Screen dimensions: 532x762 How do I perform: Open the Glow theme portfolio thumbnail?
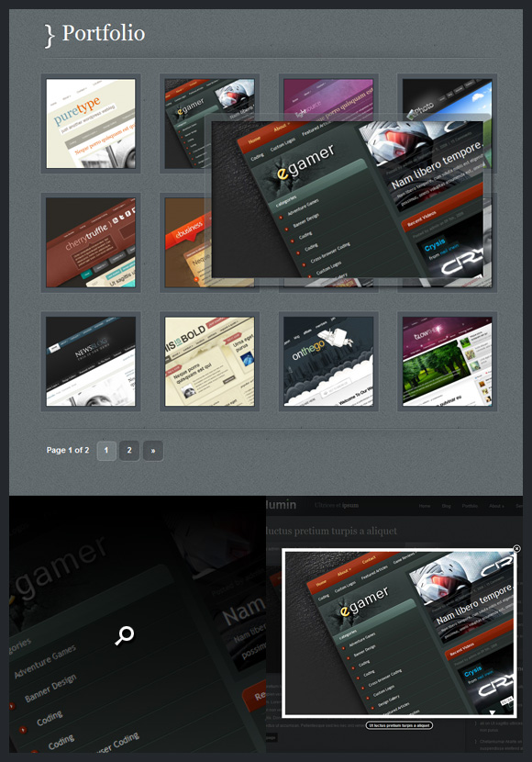coord(447,361)
